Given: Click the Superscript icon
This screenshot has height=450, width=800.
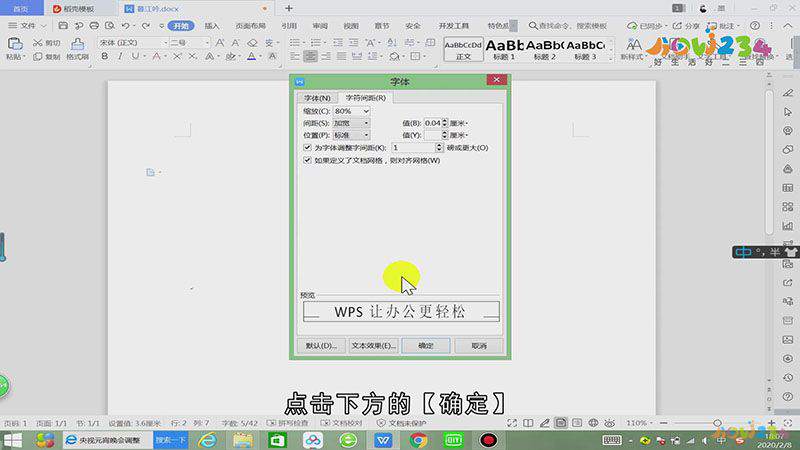Looking at the screenshot, I should pyautogui.click(x=177, y=56).
